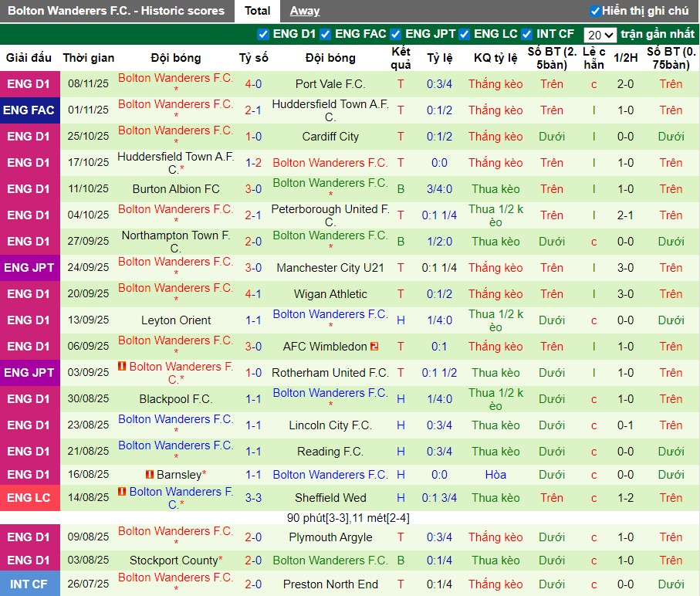This screenshot has width=700, height=596.
Task: Toggle the Hiển thị ghi chú checkbox
Action: point(595,11)
